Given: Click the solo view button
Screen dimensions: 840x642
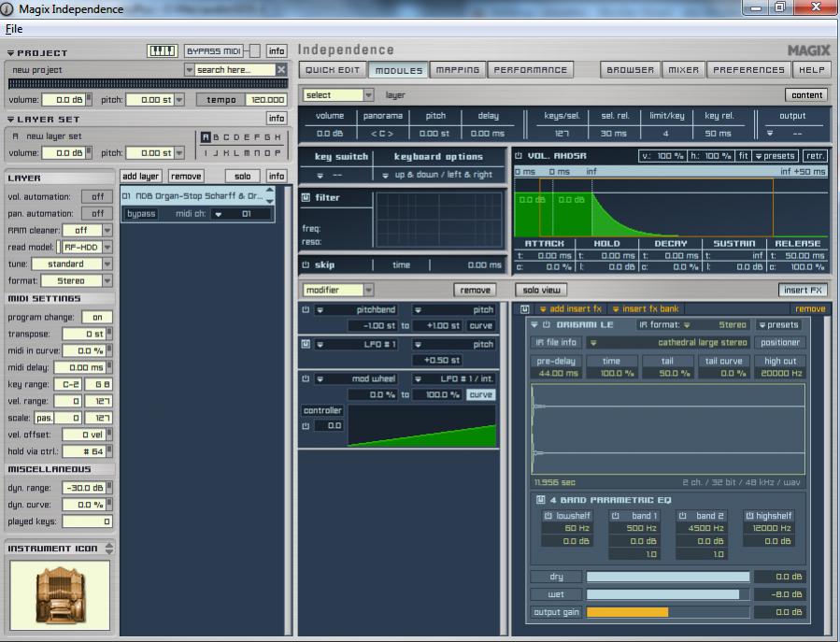Looking at the screenshot, I should point(541,290).
